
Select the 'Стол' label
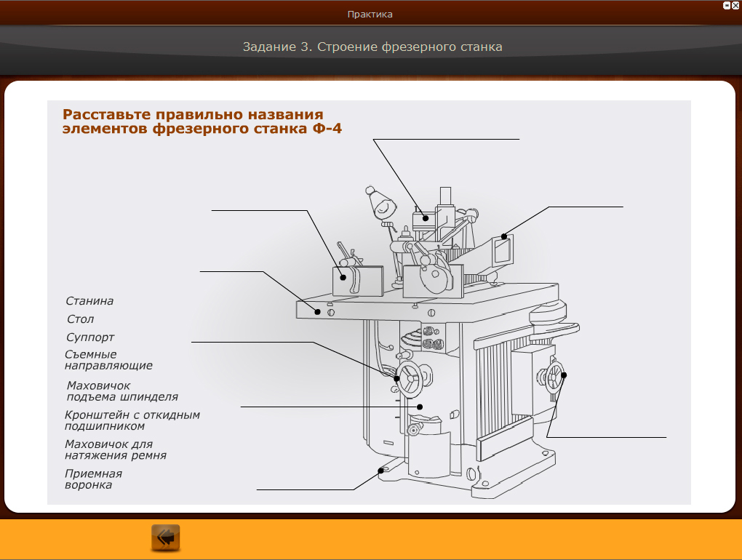tap(80, 319)
